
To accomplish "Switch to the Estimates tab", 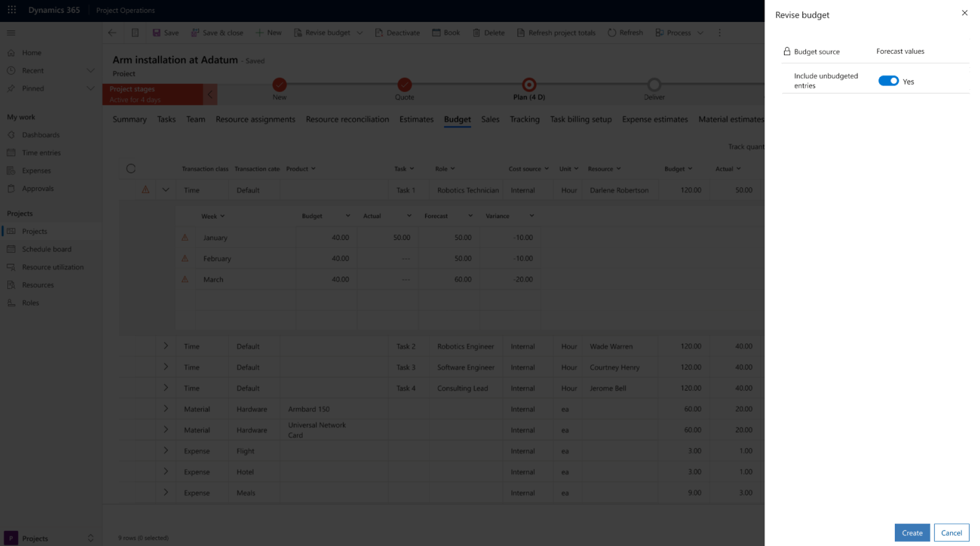I will [416, 119].
